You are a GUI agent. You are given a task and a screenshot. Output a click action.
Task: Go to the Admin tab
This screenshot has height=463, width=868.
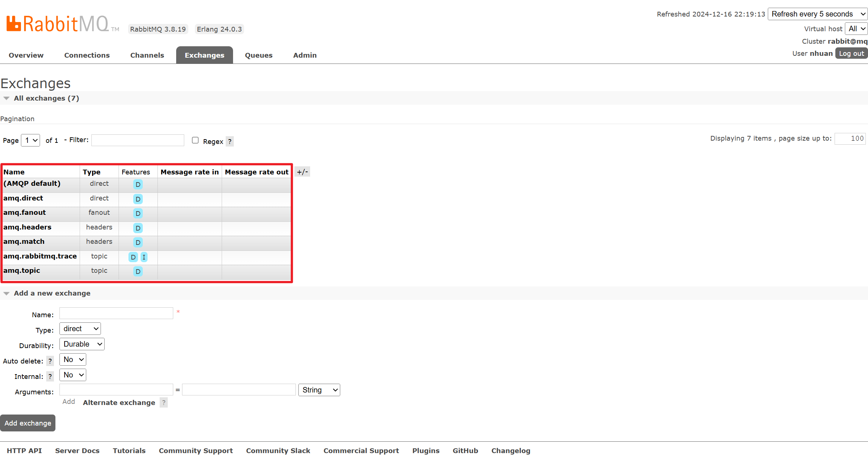tap(305, 55)
